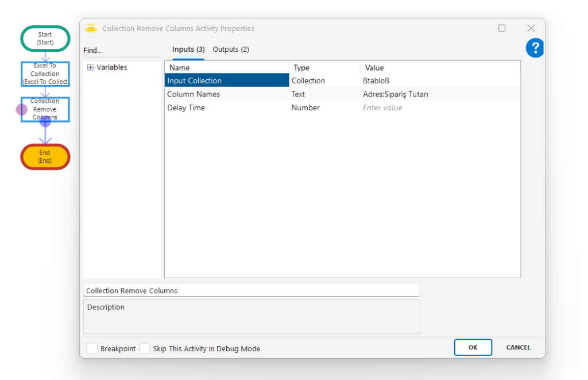Viewport: 588px width, 380px height.
Task: Select the End node in the flowchart
Action: tap(45, 157)
